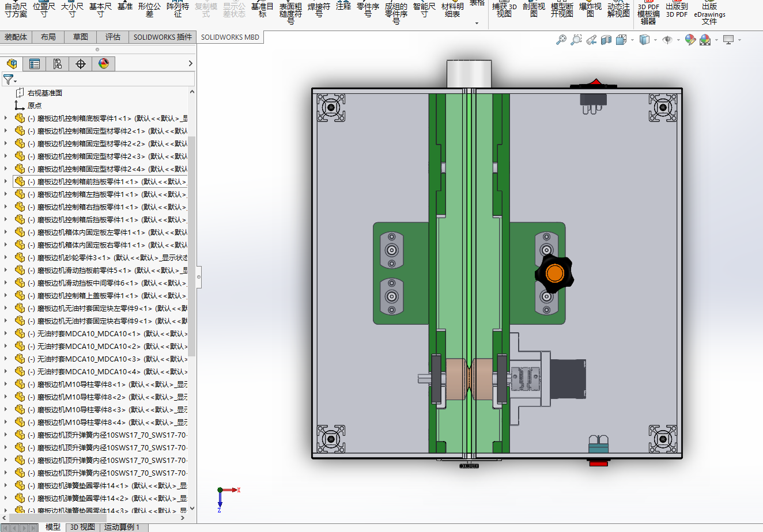Click the View Settings monitor icon
Image resolution: width=763 pixels, height=532 pixels.
(728, 40)
